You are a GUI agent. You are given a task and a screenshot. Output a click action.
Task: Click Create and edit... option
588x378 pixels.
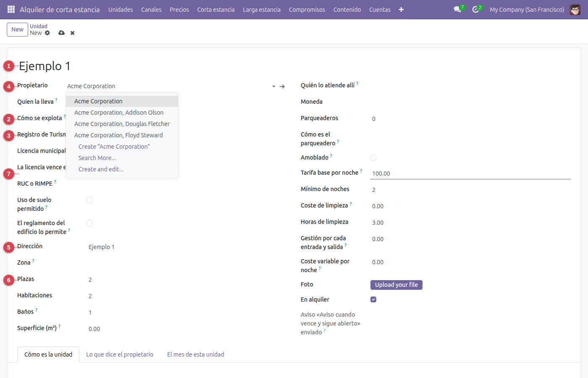click(122, 169)
